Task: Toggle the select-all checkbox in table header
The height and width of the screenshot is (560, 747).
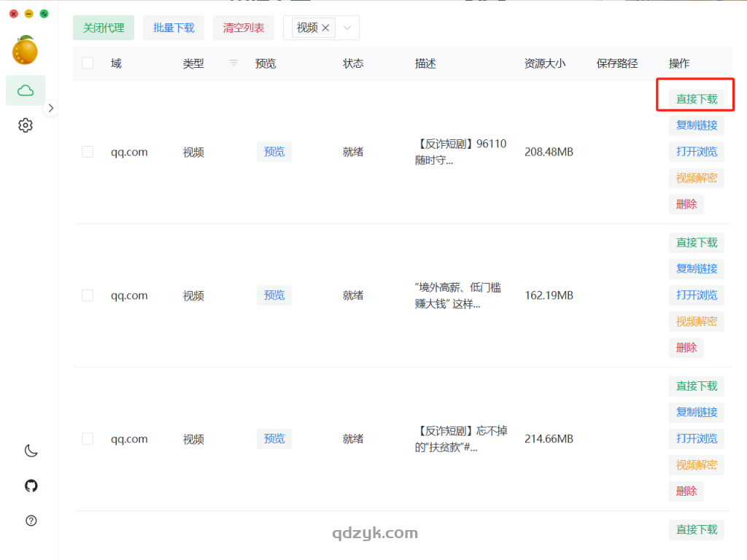Action: (88, 63)
